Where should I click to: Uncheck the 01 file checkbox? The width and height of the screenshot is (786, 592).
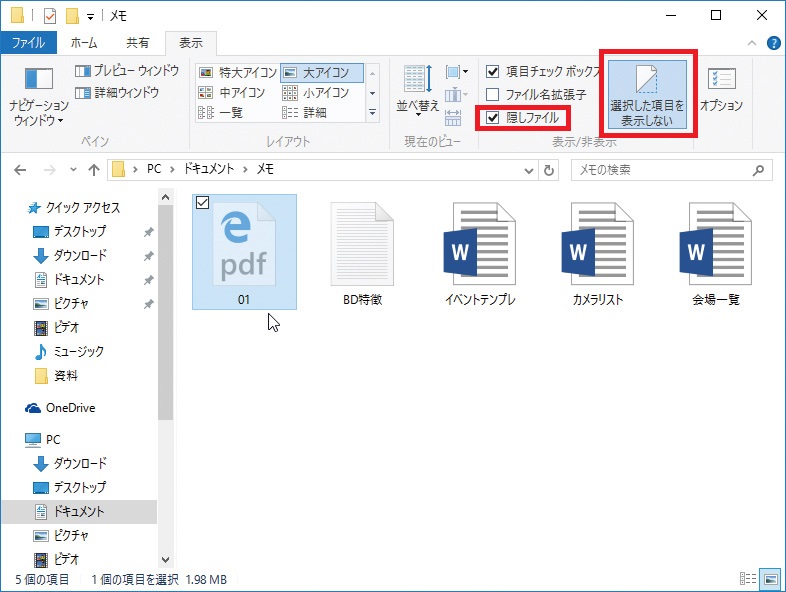(x=203, y=203)
